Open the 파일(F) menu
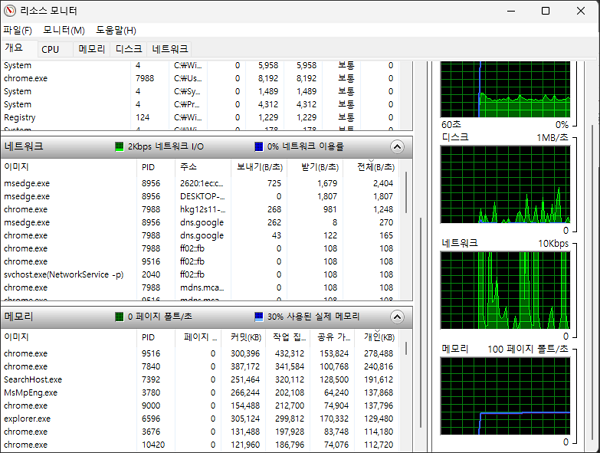600x453 pixels. point(18,30)
